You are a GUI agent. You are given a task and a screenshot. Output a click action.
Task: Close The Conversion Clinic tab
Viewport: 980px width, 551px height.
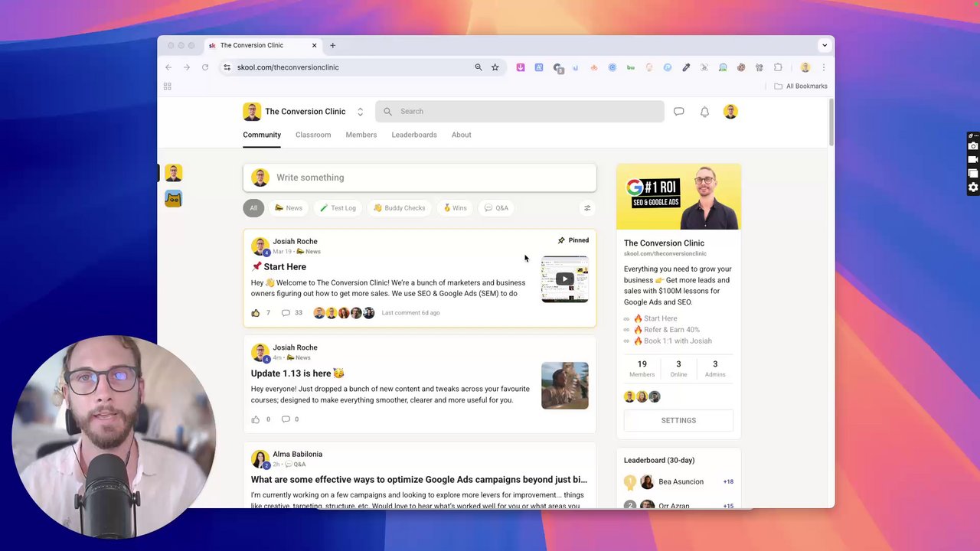tap(314, 45)
